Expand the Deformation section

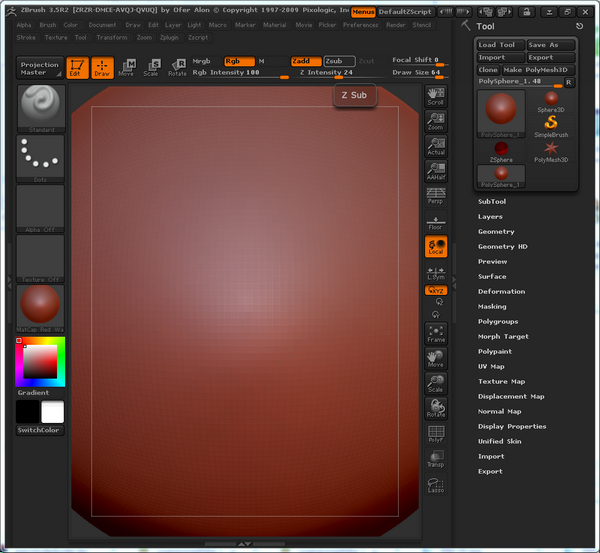(501, 292)
